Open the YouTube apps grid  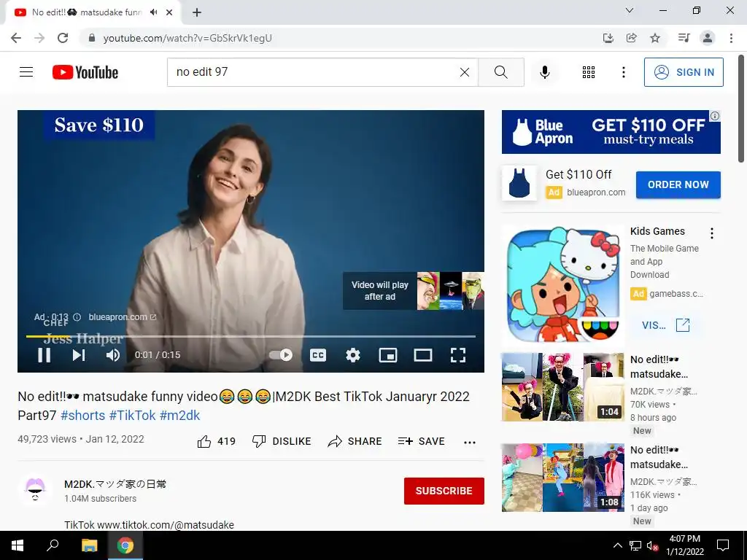[589, 72]
